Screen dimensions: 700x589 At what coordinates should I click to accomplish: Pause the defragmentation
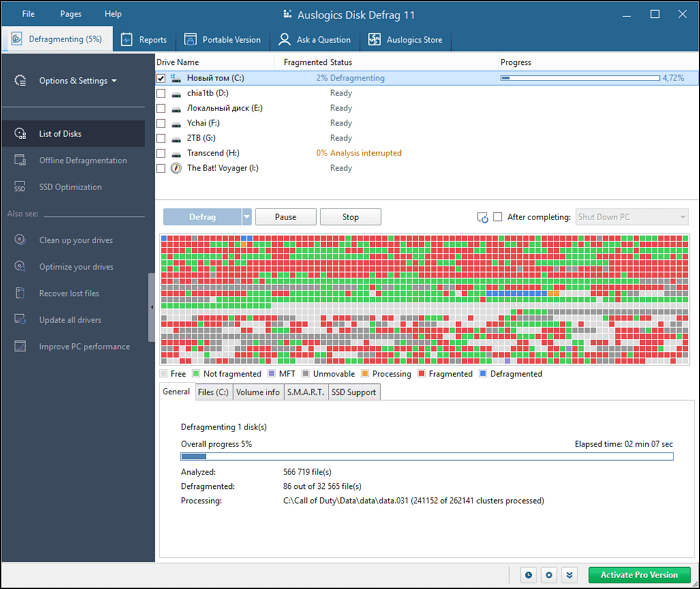tap(285, 217)
